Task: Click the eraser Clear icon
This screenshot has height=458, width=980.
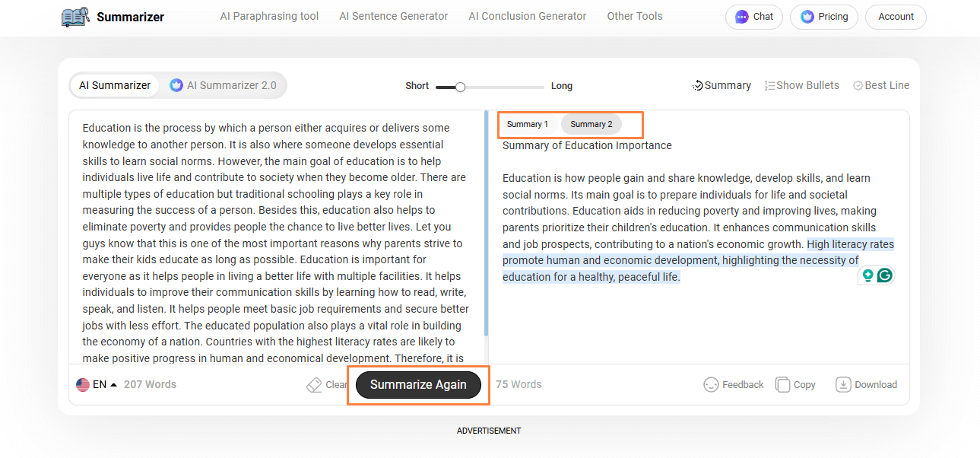Action: point(314,385)
